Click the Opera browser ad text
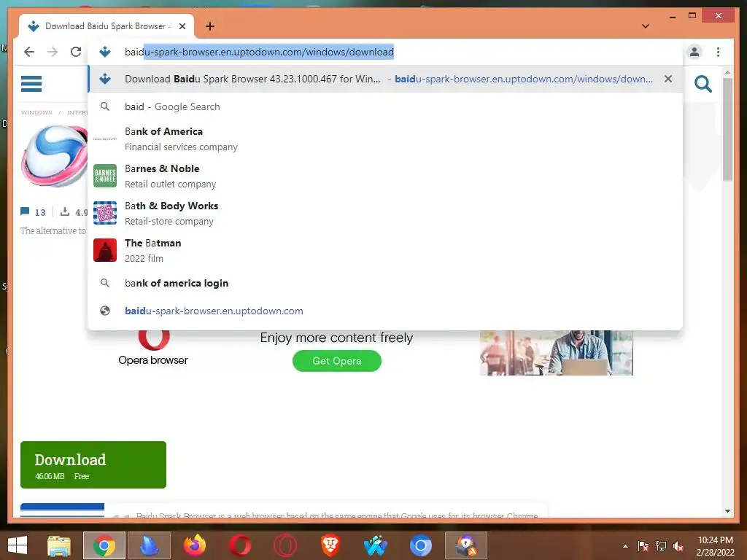Viewport: 747px width, 560px height. [153, 360]
